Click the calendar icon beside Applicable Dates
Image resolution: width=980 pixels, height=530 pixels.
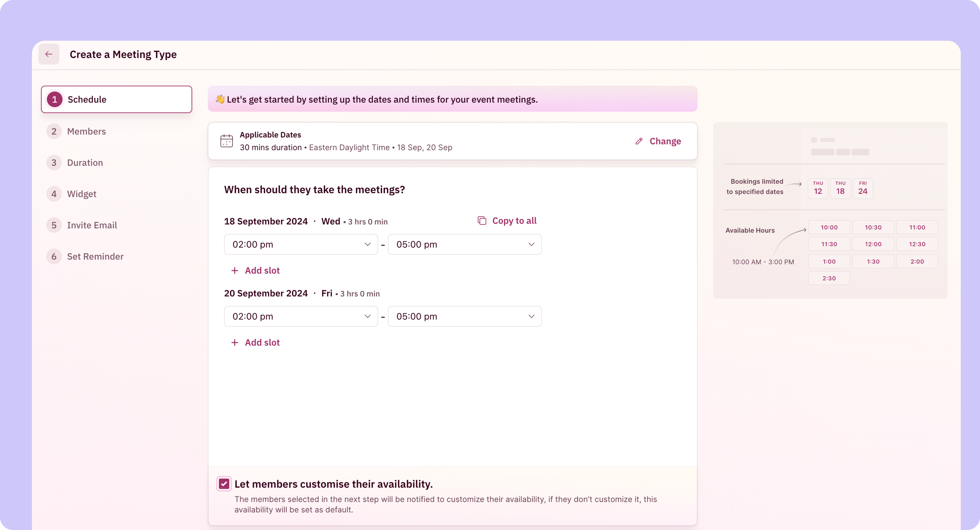[x=226, y=141]
